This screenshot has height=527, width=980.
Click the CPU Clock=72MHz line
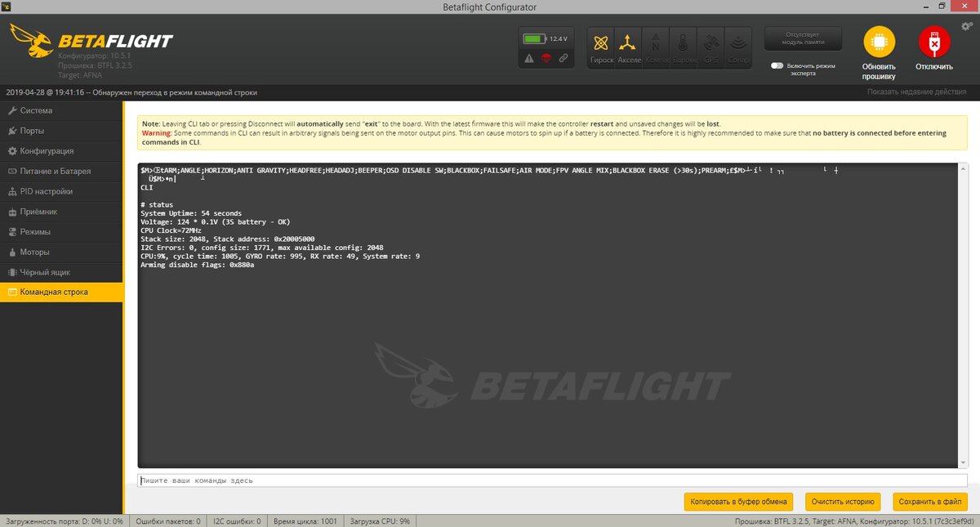point(171,230)
